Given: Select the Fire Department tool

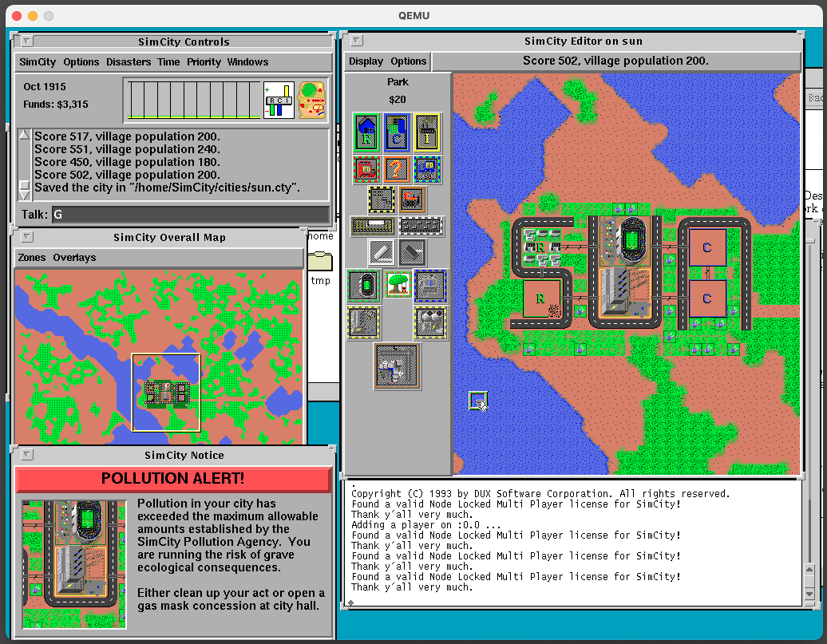Looking at the screenshot, I should click(x=366, y=168).
